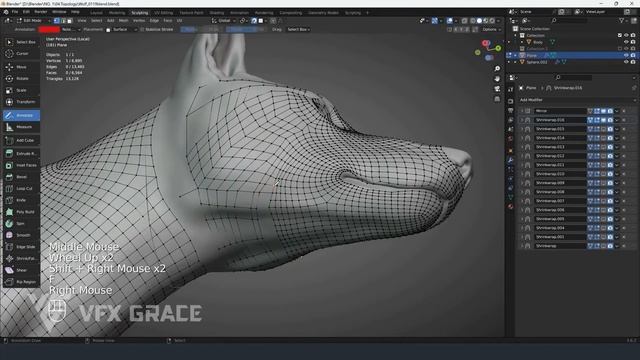Click the pan hand icon in viewport
Image resolution: width=640 pixels, height=360 pixels.
(497, 78)
